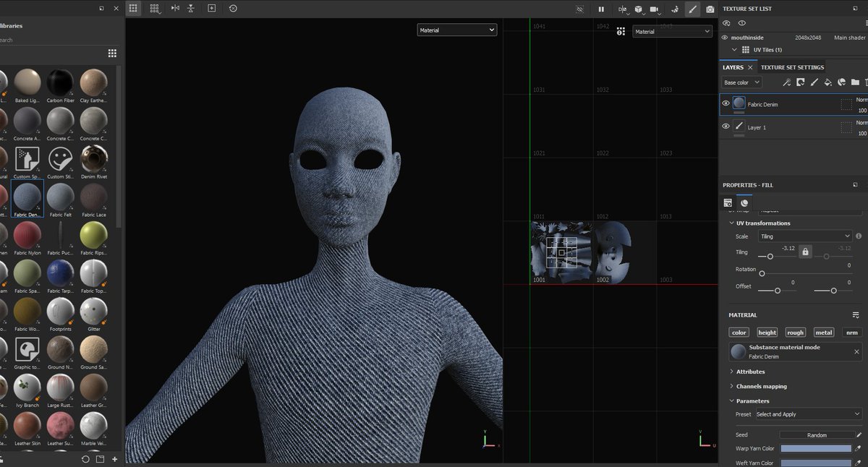Select the material sphere icon tab in Properties

click(744, 203)
